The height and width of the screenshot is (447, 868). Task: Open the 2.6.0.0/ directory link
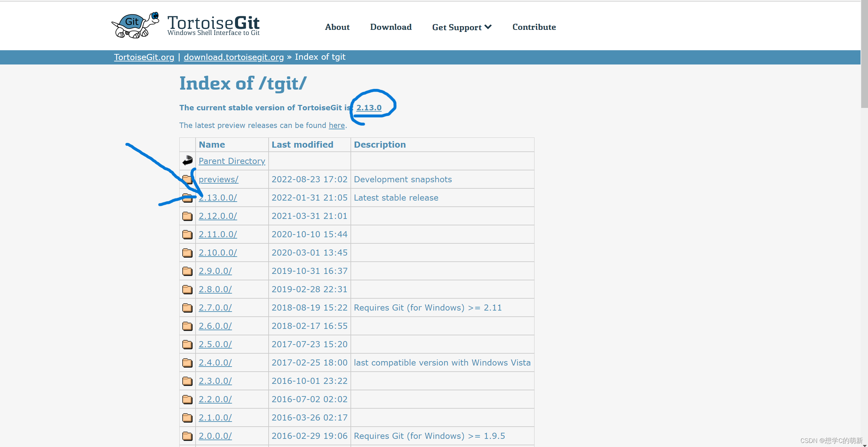tap(215, 326)
